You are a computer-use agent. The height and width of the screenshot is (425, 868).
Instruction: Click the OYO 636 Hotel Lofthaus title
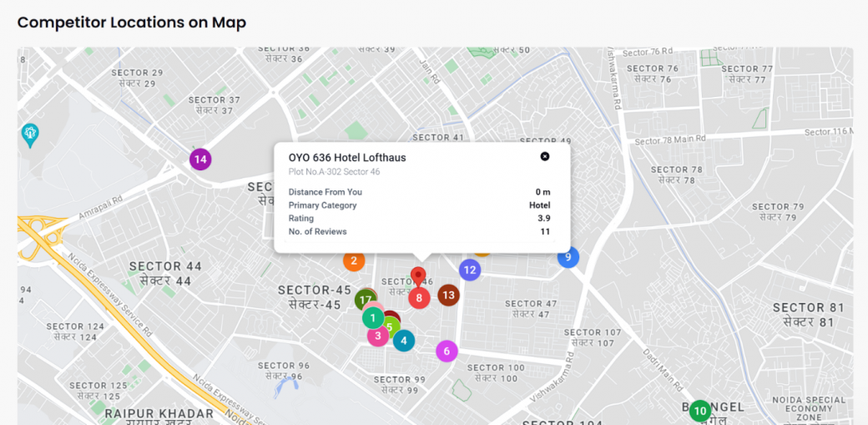tap(347, 158)
